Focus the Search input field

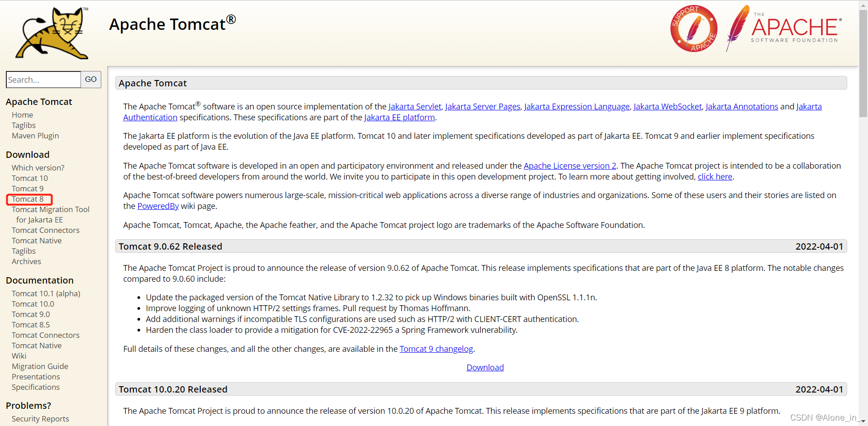point(43,80)
